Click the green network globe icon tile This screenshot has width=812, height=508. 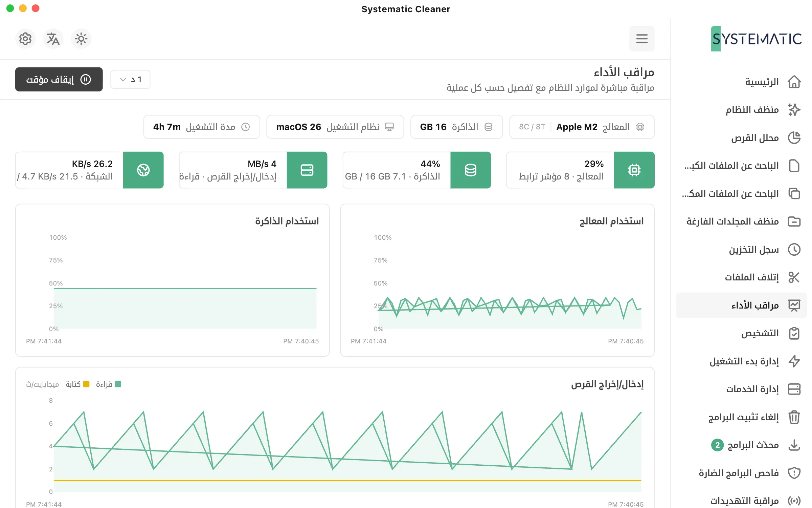pyautogui.click(x=143, y=170)
